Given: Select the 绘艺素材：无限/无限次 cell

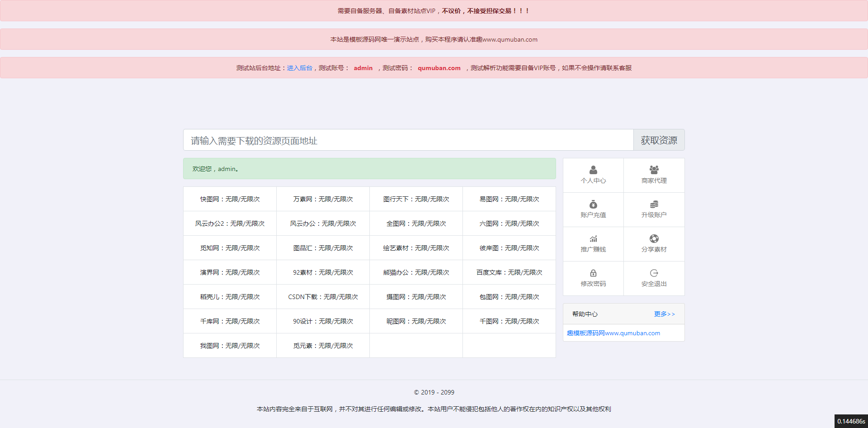Looking at the screenshot, I should pyautogui.click(x=416, y=248).
